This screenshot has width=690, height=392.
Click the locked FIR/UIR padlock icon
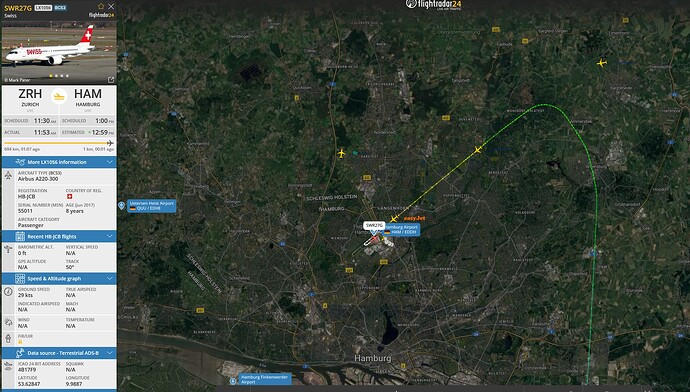20,342
